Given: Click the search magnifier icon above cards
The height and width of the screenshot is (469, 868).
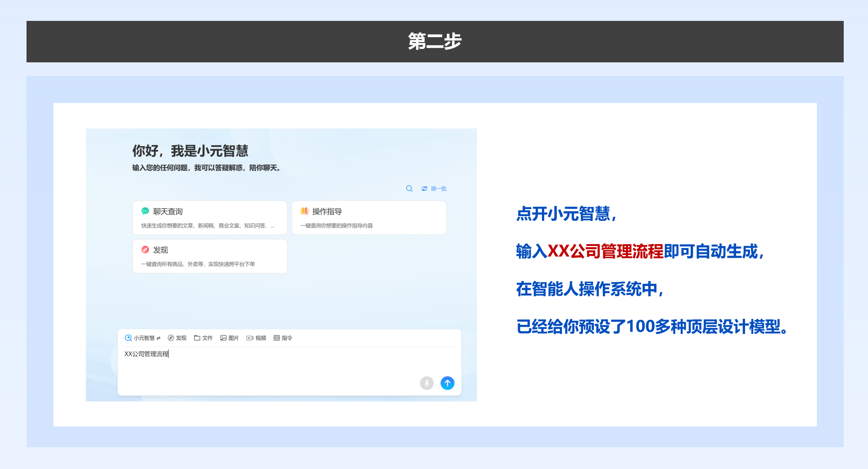Looking at the screenshot, I should 409,189.
